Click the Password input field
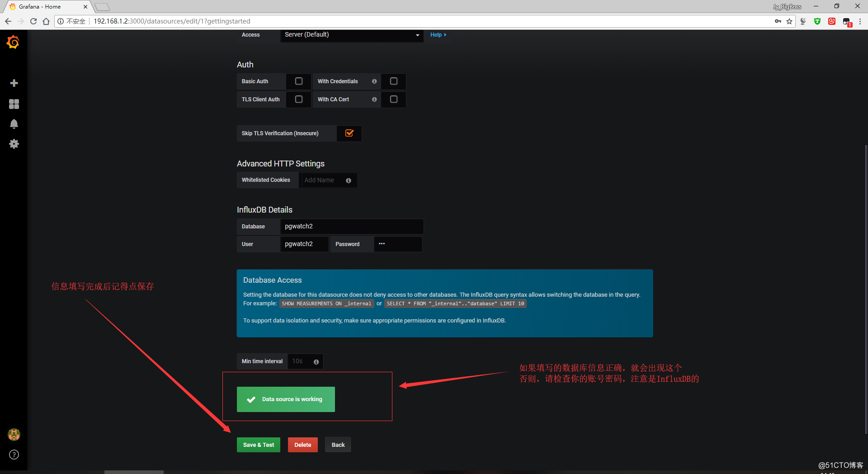This screenshot has height=474, width=868. (398, 244)
